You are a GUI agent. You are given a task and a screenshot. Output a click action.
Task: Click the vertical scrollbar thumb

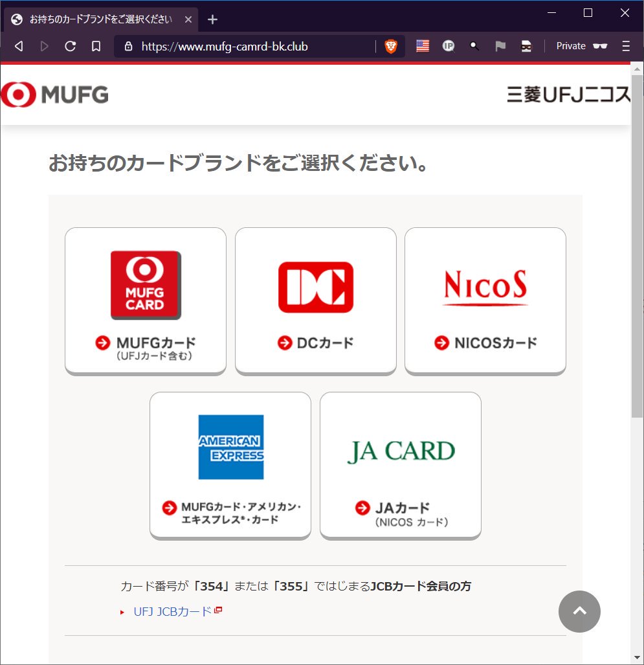(637, 246)
